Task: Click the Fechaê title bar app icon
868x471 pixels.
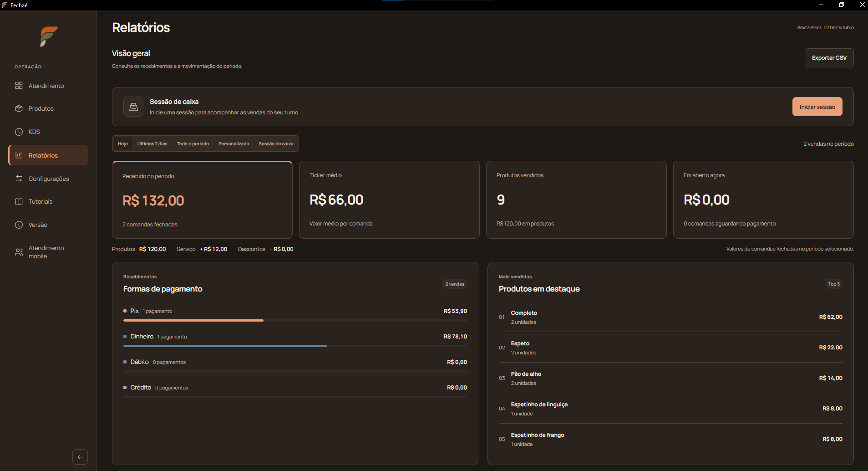Action: 5,5
